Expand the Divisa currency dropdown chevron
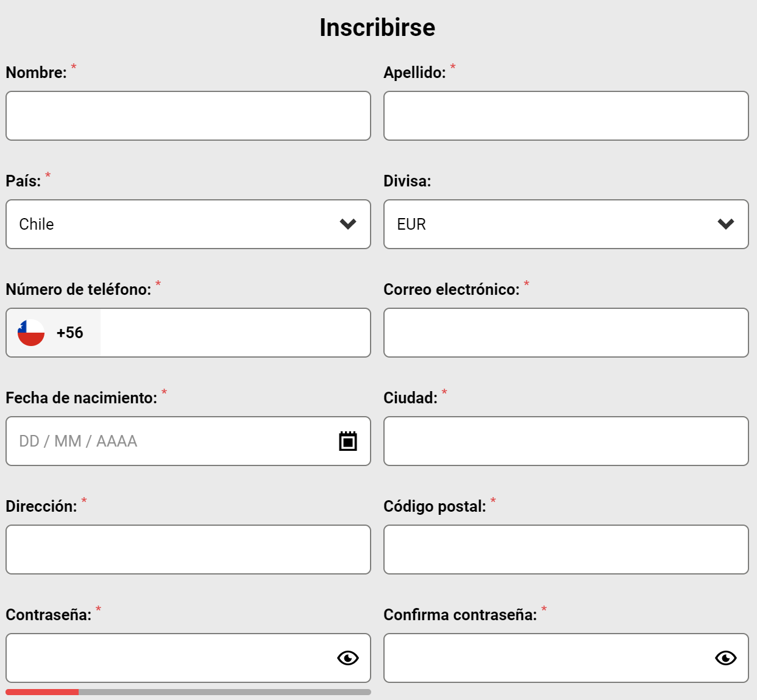 click(726, 224)
